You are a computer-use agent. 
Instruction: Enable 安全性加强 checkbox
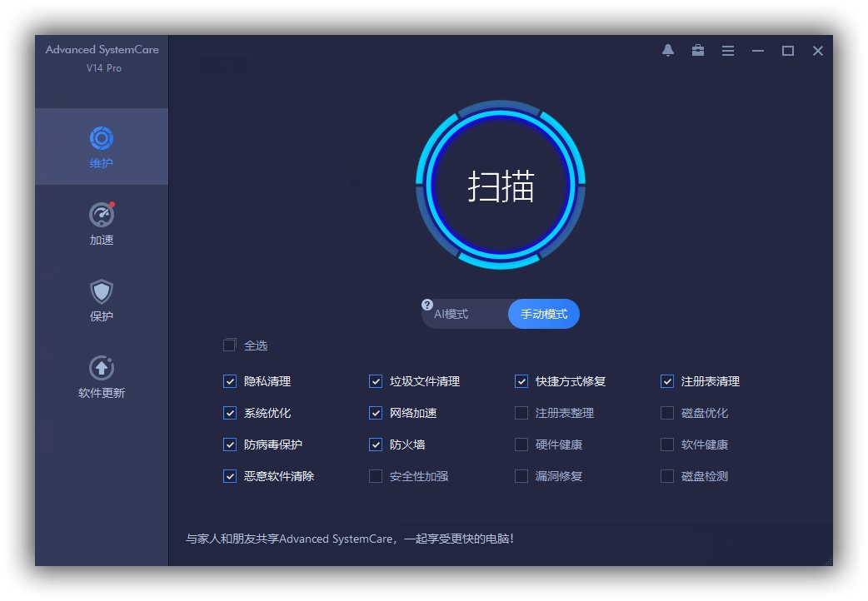point(376,476)
